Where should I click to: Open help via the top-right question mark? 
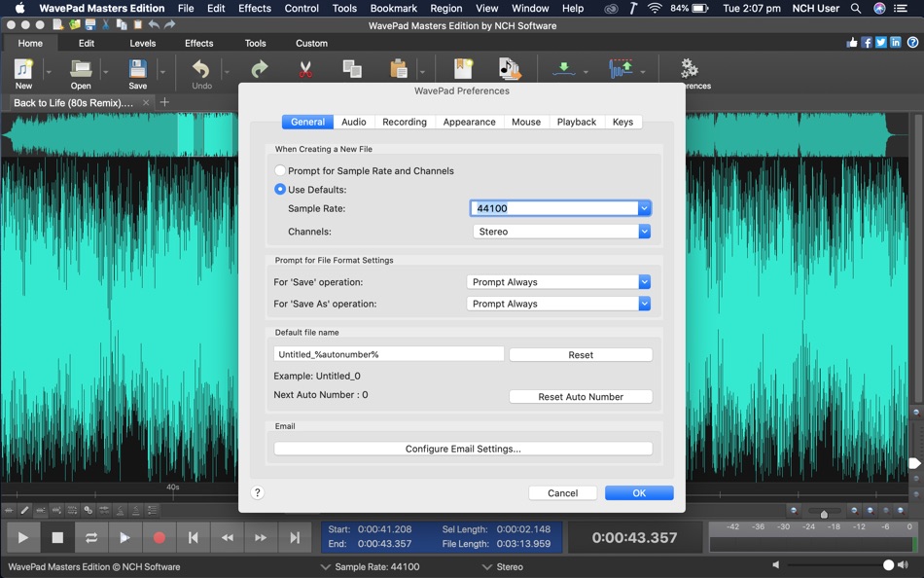pos(912,43)
